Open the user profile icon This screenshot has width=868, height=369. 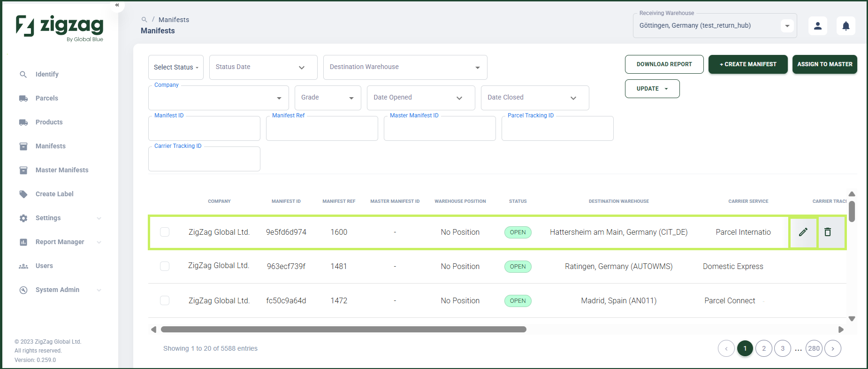click(x=818, y=26)
